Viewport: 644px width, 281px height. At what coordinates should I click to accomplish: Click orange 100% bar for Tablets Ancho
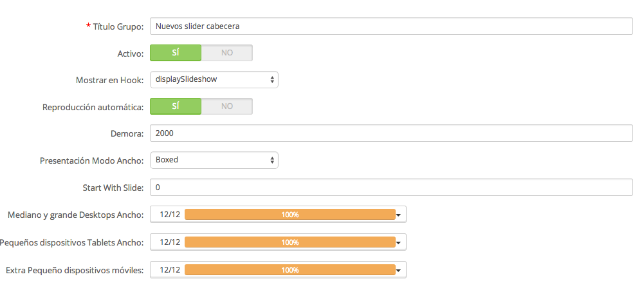point(290,242)
